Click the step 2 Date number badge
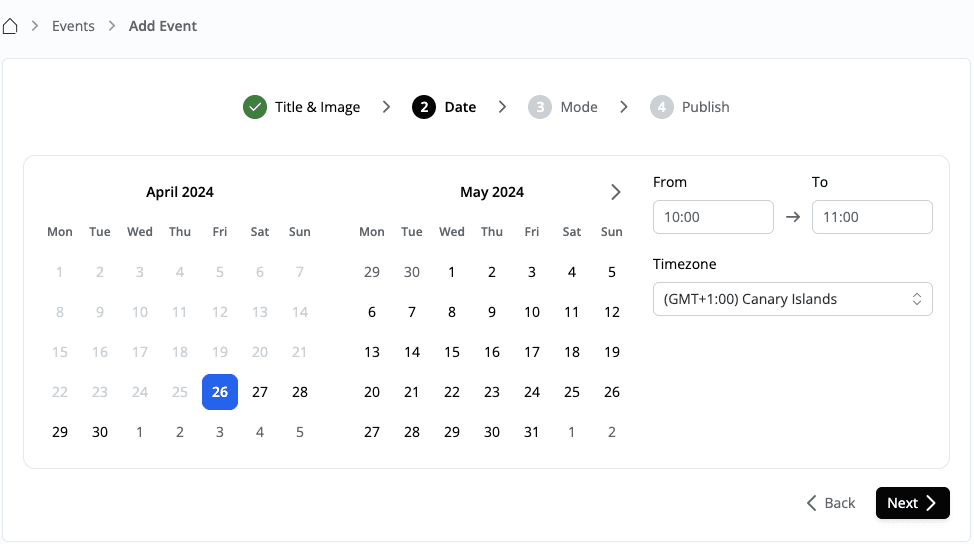Viewport: 974px width, 544px height. click(424, 107)
